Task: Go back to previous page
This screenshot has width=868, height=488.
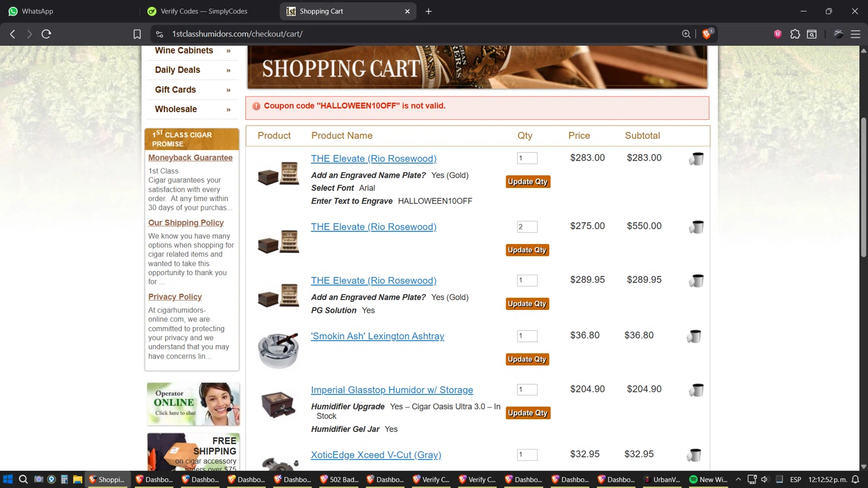Action: coord(13,34)
